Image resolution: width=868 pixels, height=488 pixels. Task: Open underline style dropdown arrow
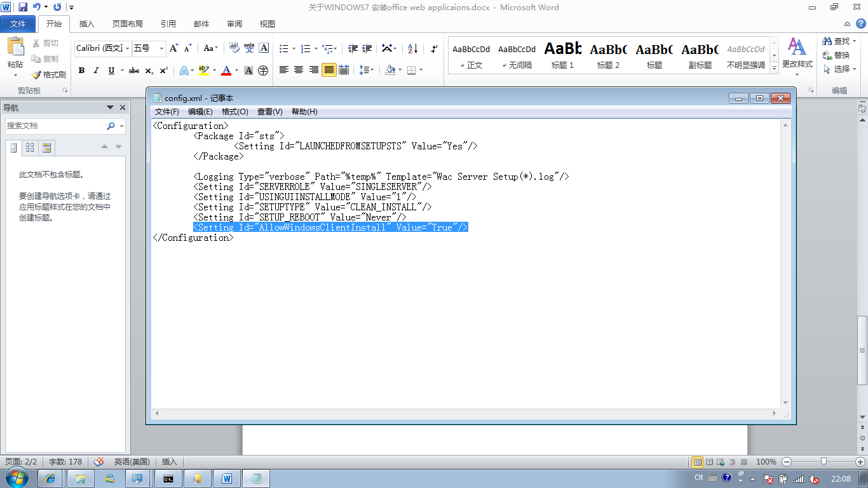coord(121,71)
